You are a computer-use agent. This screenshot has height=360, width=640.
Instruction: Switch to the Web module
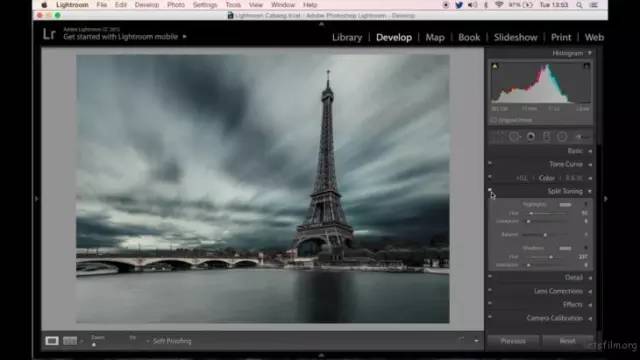[x=594, y=37]
